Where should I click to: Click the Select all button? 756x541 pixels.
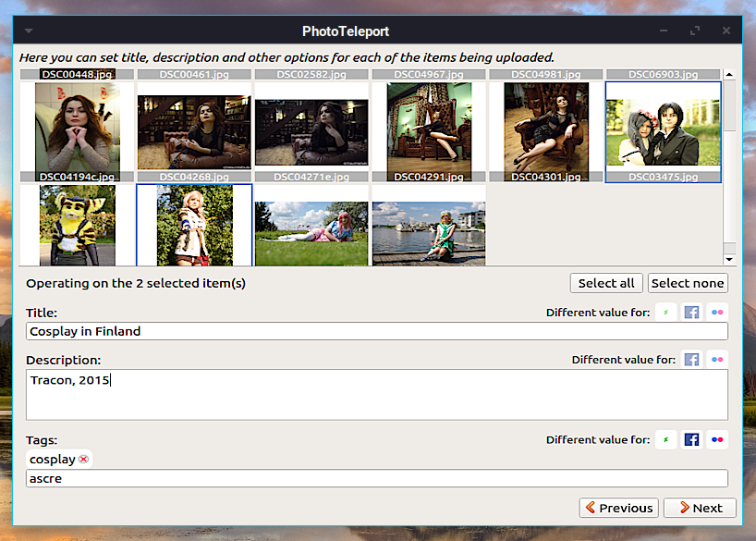point(606,283)
